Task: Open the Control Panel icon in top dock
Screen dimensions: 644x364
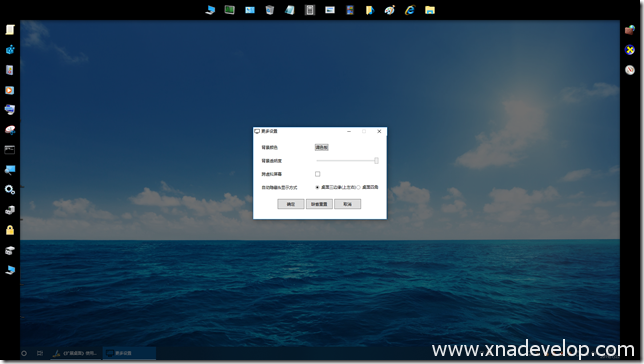Action: [250, 10]
